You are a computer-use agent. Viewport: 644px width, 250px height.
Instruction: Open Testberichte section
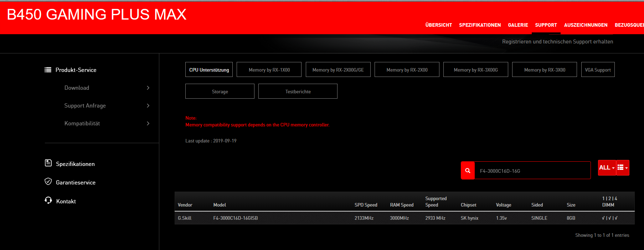[298, 92]
